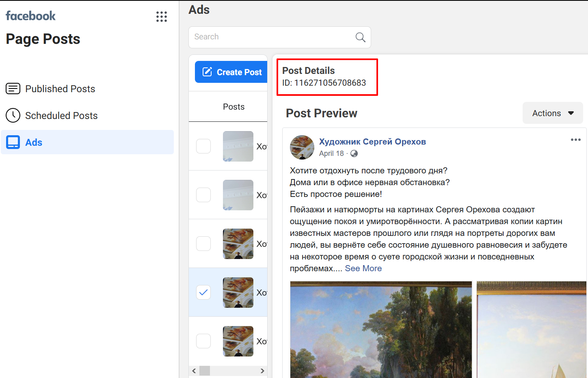The image size is (588, 378).
Task: Click the Published Posts list icon
Action: click(x=13, y=89)
